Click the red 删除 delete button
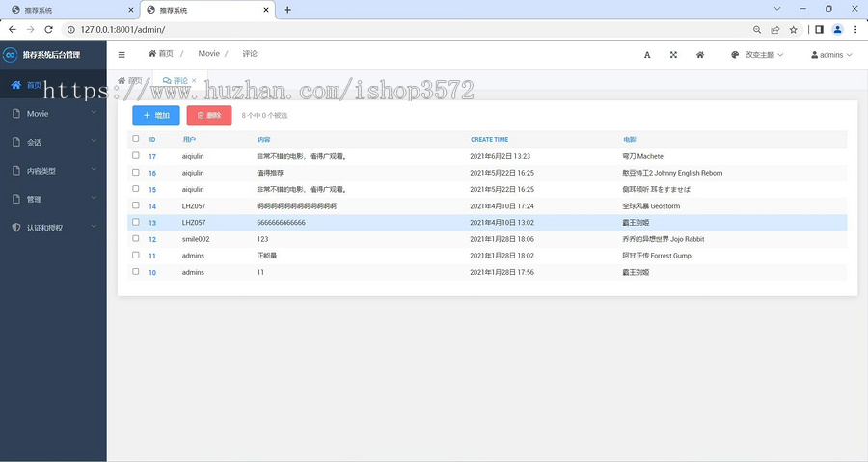 point(209,115)
